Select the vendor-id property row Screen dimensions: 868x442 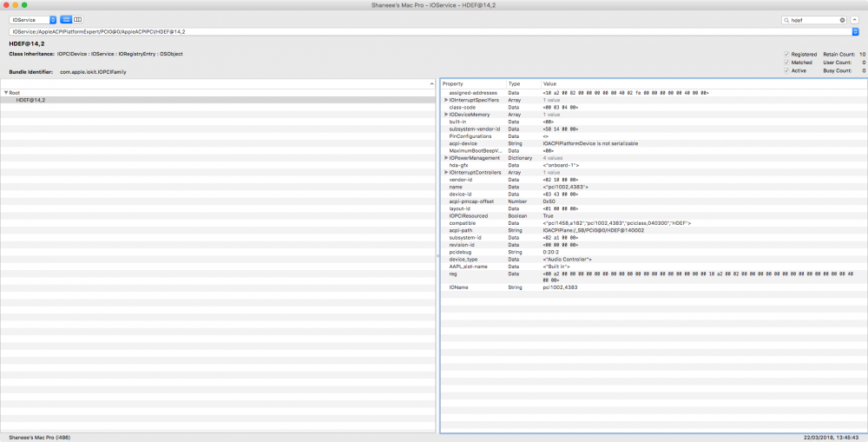654,180
